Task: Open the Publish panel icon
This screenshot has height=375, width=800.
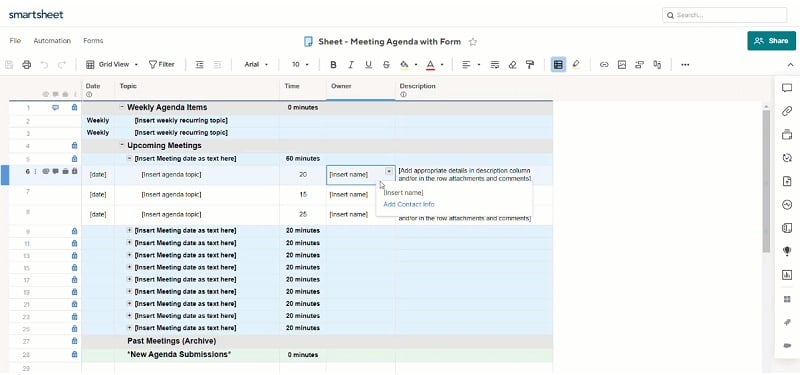Action: (787, 181)
